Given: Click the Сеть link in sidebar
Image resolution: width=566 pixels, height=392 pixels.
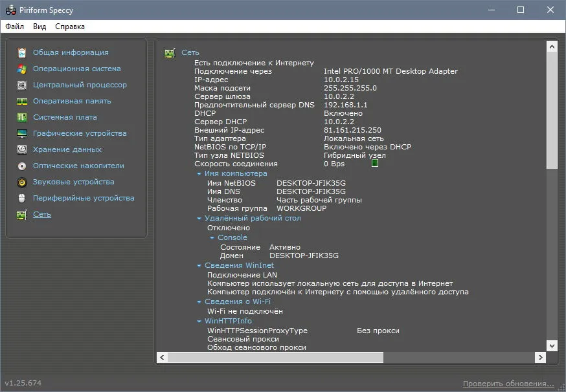Looking at the screenshot, I should click(x=42, y=214).
